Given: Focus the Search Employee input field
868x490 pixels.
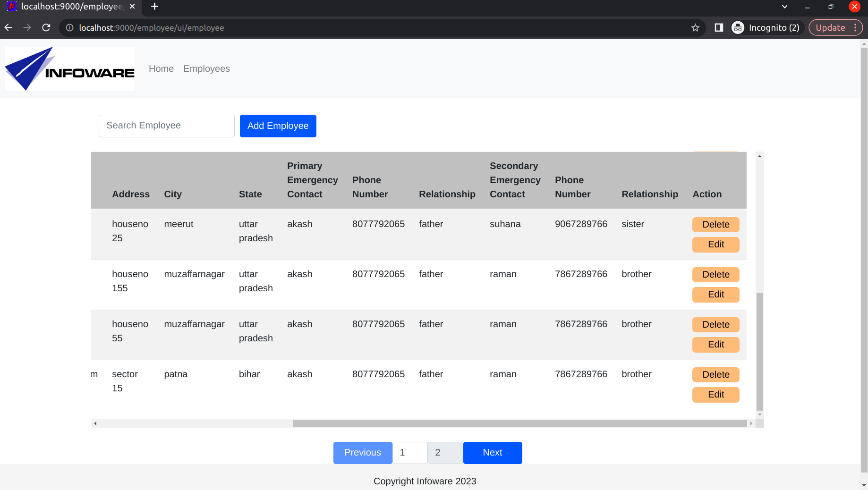Looking at the screenshot, I should (166, 126).
